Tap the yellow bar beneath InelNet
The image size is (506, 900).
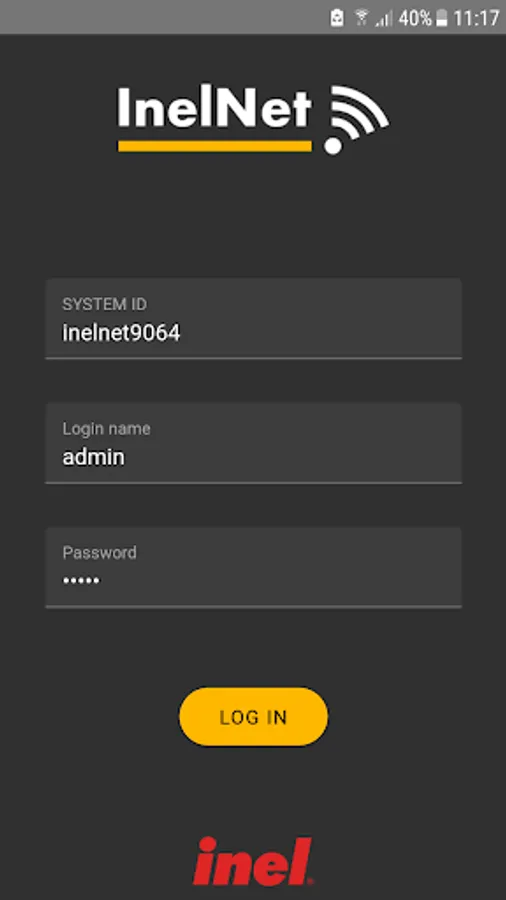215,146
